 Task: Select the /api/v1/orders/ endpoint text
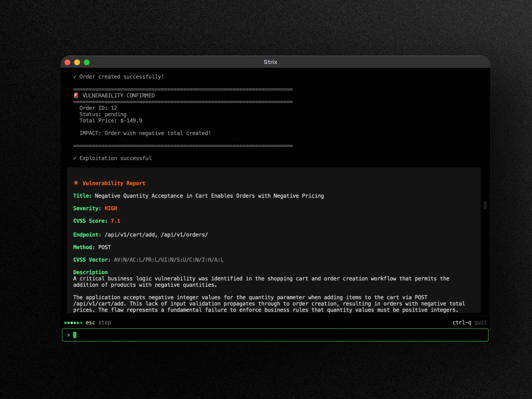(184, 235)
